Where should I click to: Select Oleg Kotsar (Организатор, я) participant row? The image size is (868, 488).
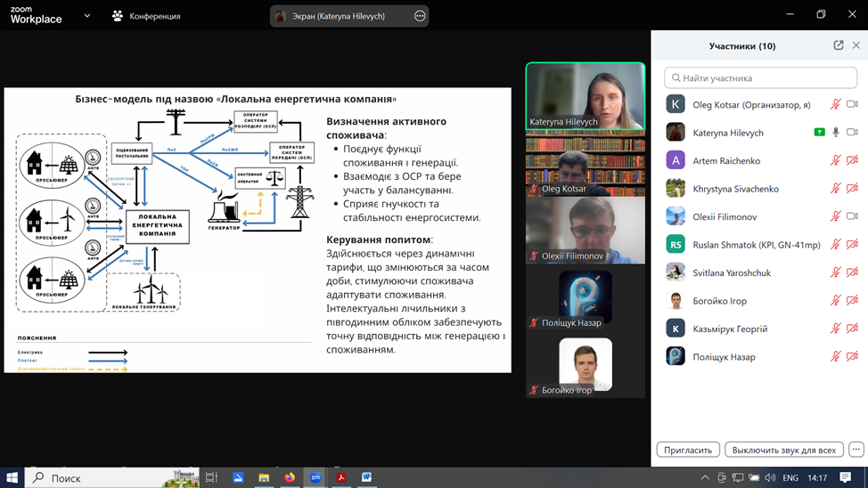(760, 104)
